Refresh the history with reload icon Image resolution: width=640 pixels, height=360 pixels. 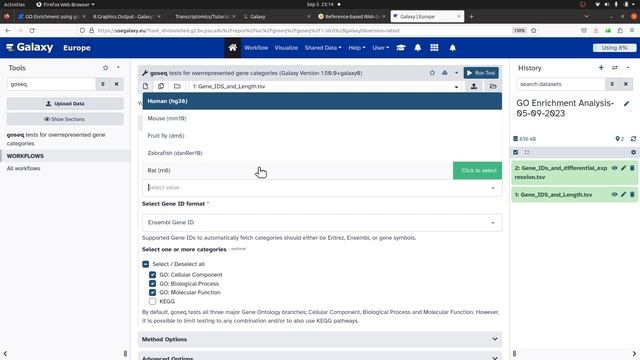pyautogui.click(x=633, y=139)
